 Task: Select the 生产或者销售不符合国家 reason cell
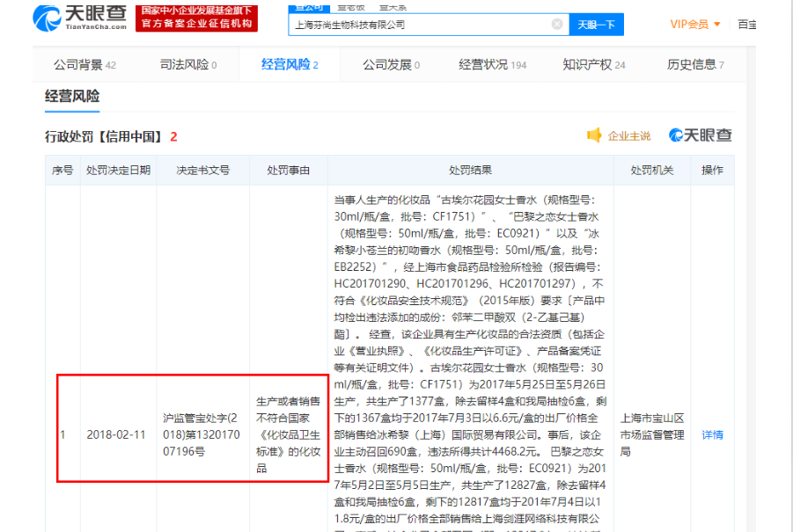pyautogui.click(x=289, y=435)
